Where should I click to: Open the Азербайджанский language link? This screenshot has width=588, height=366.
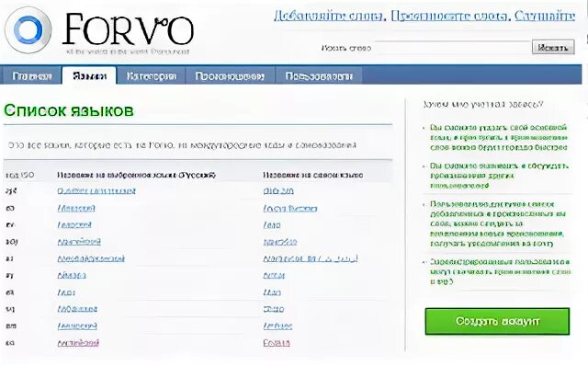[x=91, y=258]
